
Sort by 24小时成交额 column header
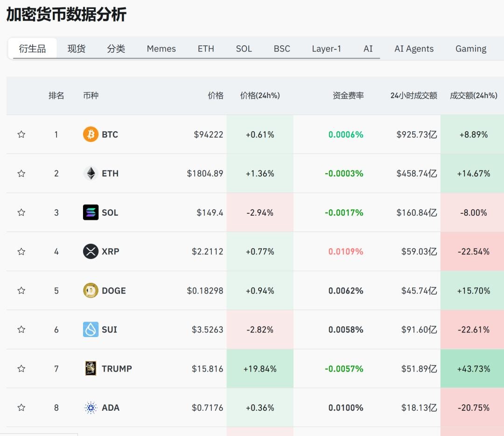[413, 96]
